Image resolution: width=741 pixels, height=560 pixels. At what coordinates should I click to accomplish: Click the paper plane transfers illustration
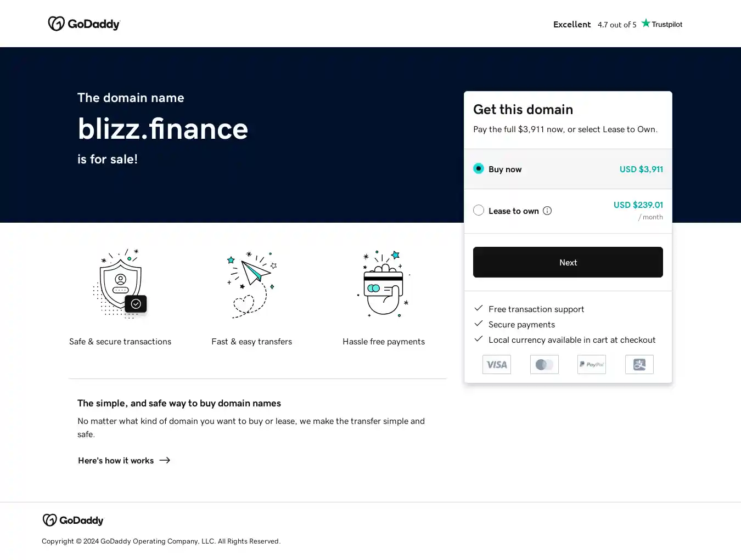pyautogui.click(x=252, y=284)
